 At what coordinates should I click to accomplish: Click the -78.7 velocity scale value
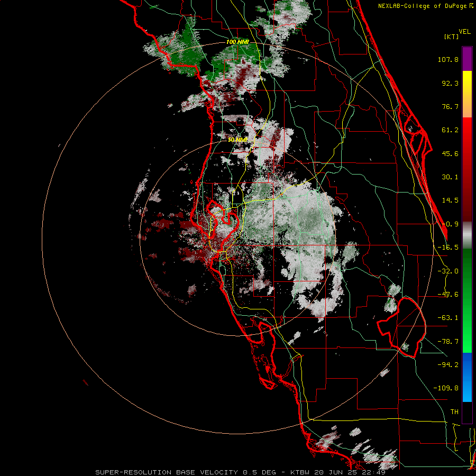[448, 342]
